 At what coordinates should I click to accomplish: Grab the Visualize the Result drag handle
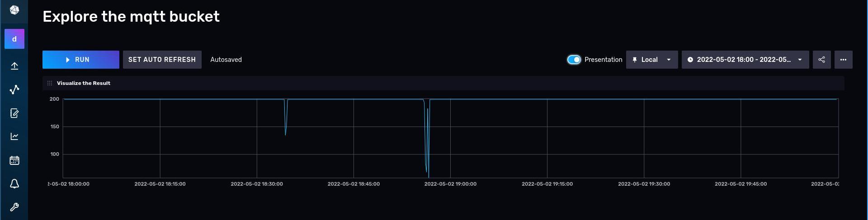click(x=50, y=83)
